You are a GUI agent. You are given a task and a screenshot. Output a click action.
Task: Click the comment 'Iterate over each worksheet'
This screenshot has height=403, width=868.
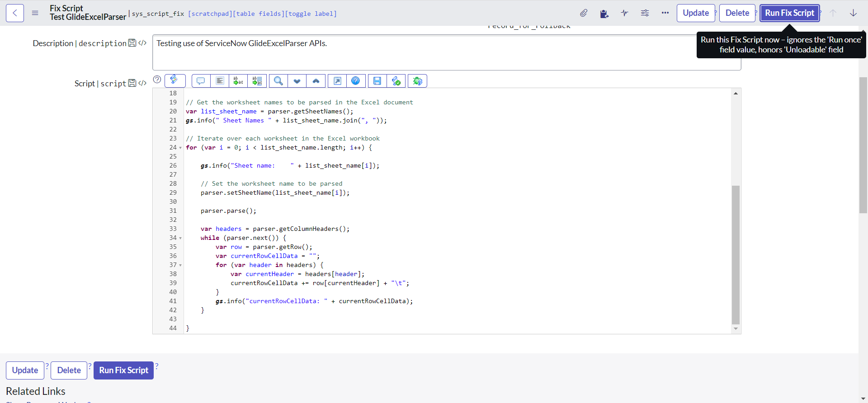pyautogui.click(x=283, y=139)
